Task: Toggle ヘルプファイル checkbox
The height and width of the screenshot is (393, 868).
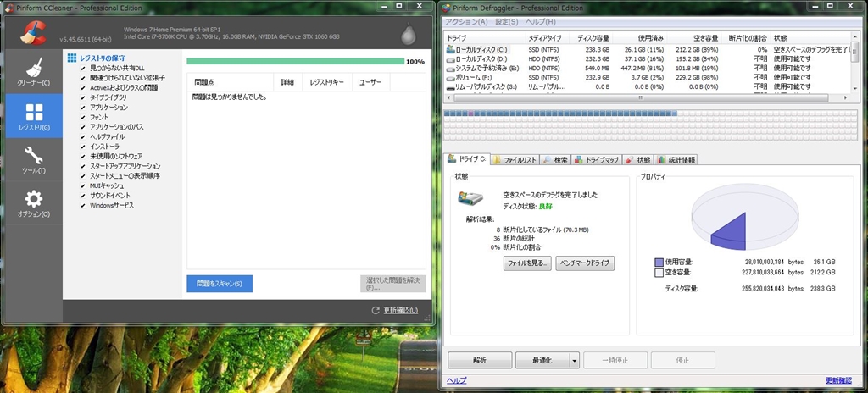Action: [x=82, y=136]
